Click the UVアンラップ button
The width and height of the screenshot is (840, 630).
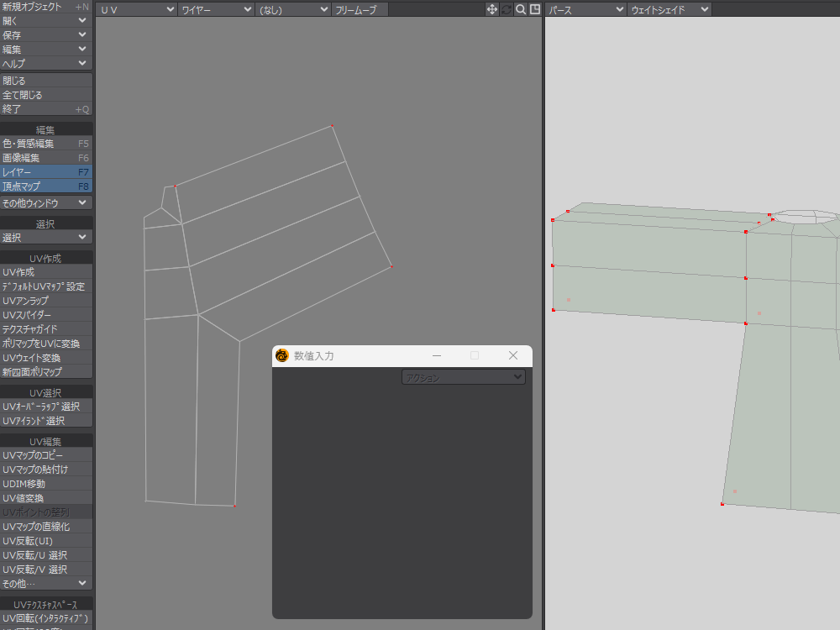point(46,301)
